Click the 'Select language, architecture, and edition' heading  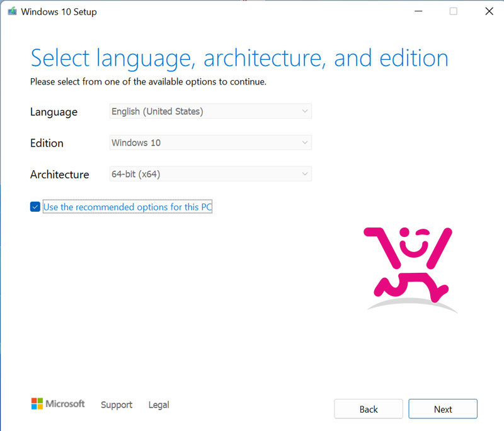(x=239, y=59)
